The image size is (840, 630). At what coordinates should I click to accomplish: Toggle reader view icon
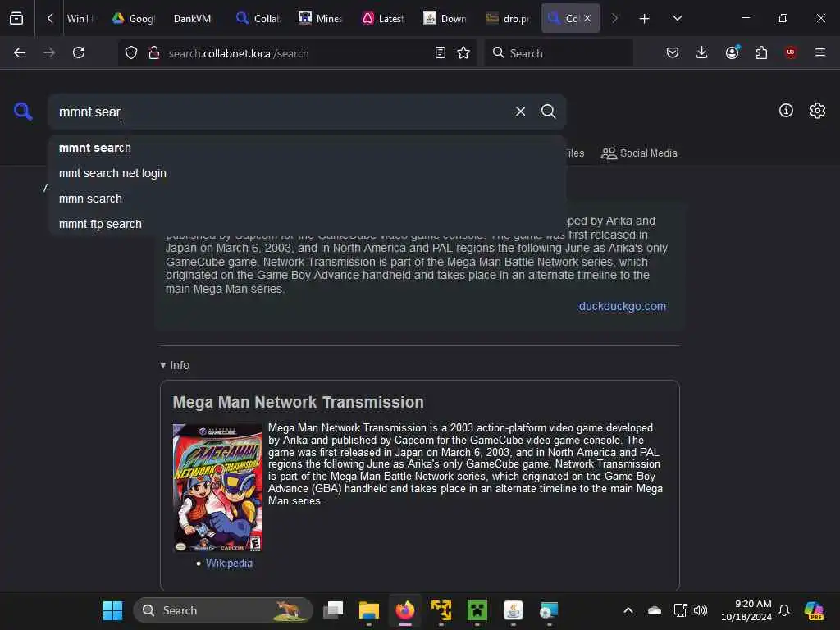coord(441,53)
